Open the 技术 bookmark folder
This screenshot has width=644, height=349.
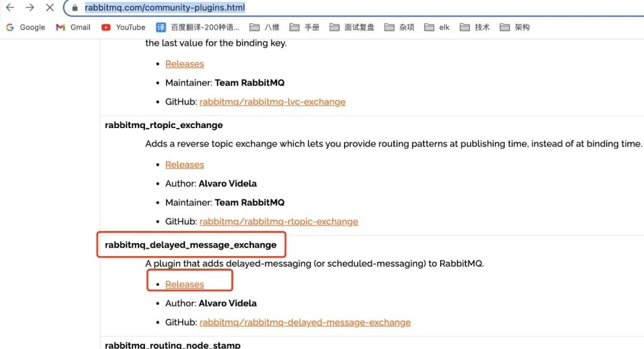[x=475, y=27]
